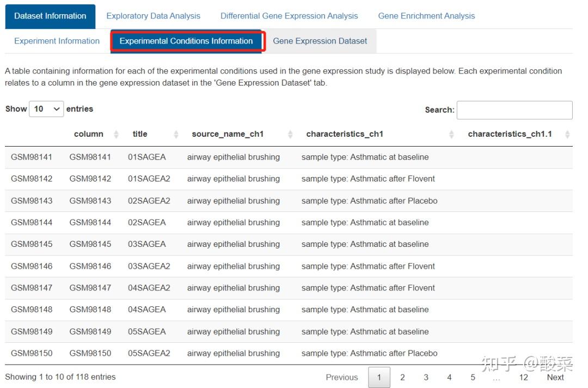Jump to page 2 of table
This screenshot has width=588, height=388.
pyautogui.click(x=402, y=377)
